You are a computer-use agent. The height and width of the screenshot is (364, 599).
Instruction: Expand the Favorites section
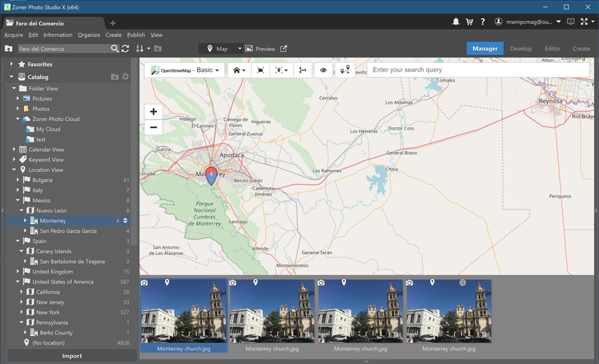11,64
